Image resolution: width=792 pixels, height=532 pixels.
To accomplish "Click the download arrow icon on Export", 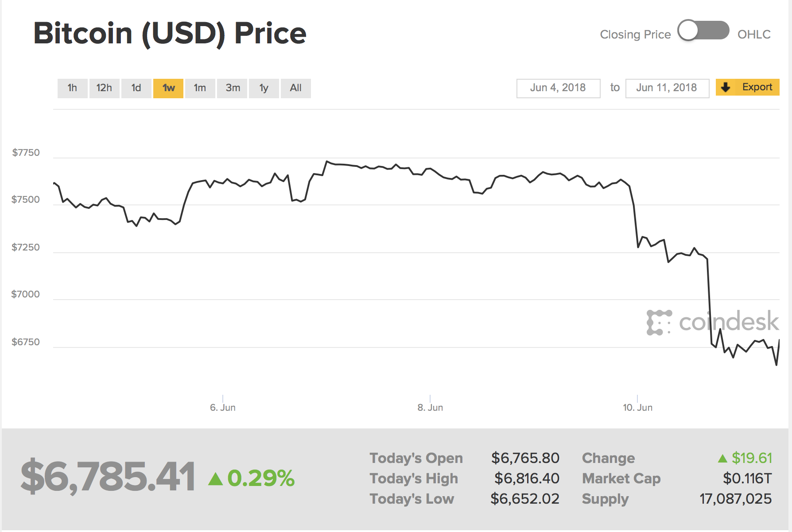I will click(726, 87).
